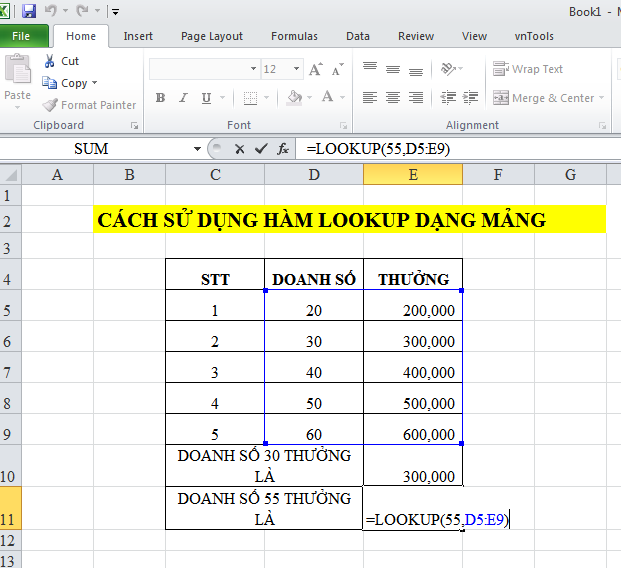Switch to the Data tab
The height and width of the screenshot is (568, 621).
point(358,36)
